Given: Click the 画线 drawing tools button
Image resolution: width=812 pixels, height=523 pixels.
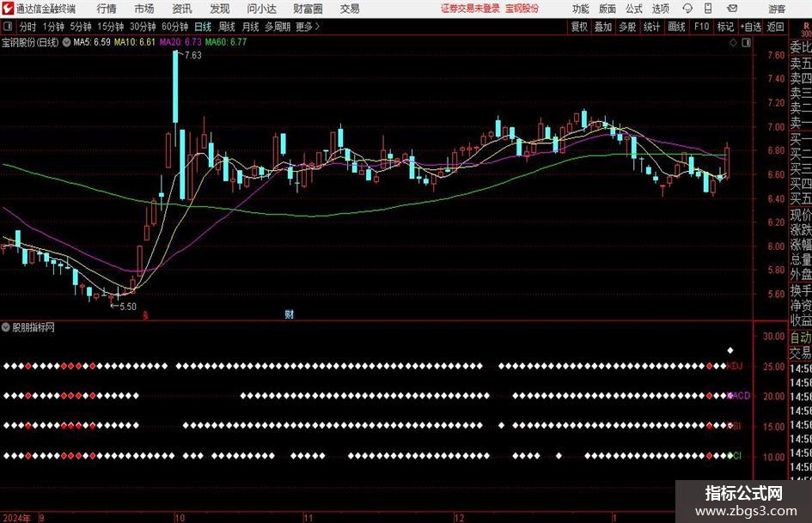Looking at the screenshot, I should pos(676,27).
